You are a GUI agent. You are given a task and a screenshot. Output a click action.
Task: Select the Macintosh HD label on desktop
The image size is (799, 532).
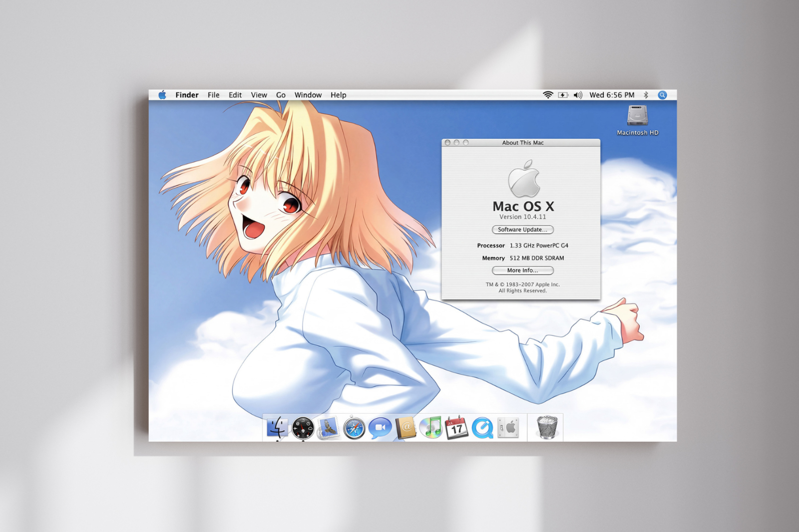[638, 133]
